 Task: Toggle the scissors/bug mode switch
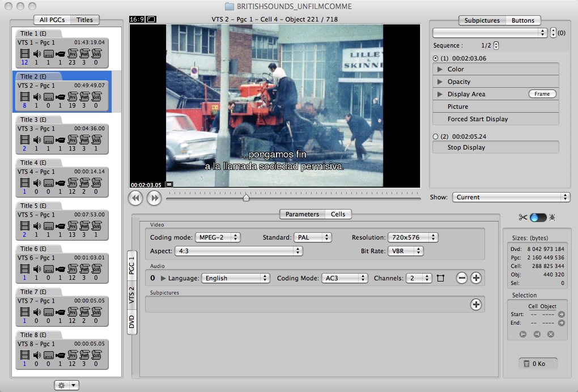[x=537, y=218]
